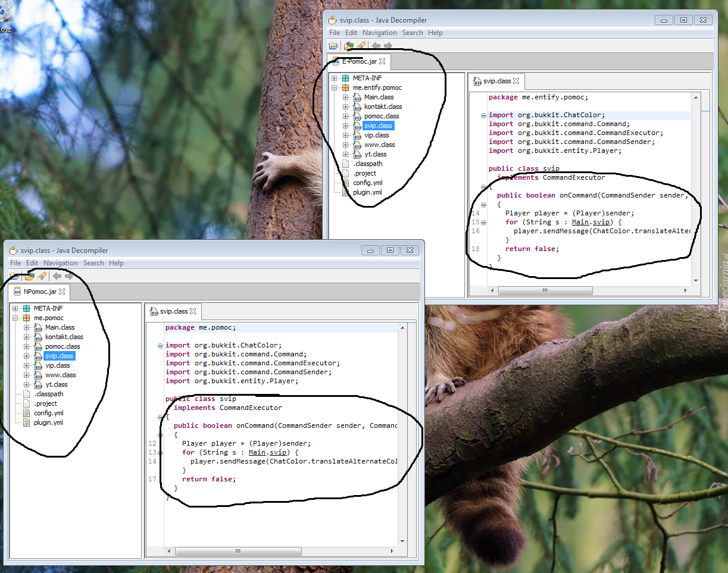Collapse import block in upper code editor
This screenshot has height=573, width=728.
point(483,115)
